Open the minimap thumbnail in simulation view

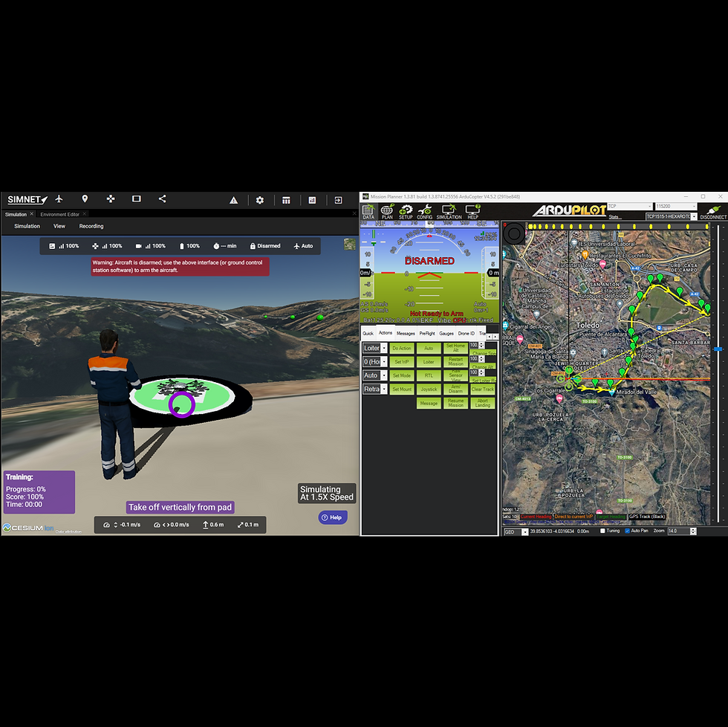(350, 245)
